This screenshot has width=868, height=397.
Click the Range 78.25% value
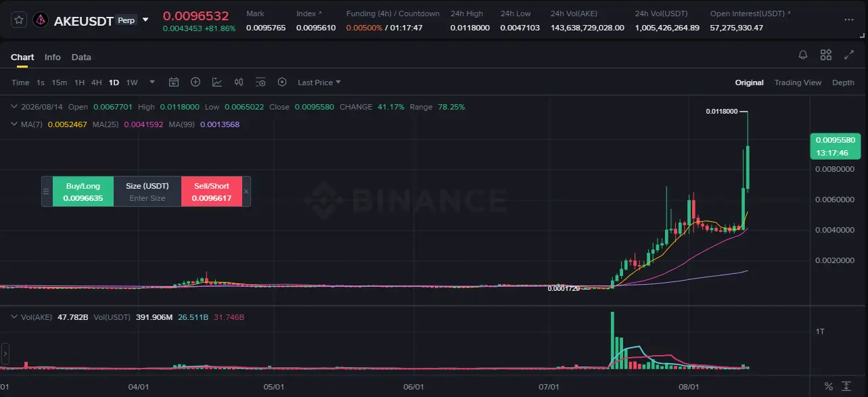click(451, 107)
